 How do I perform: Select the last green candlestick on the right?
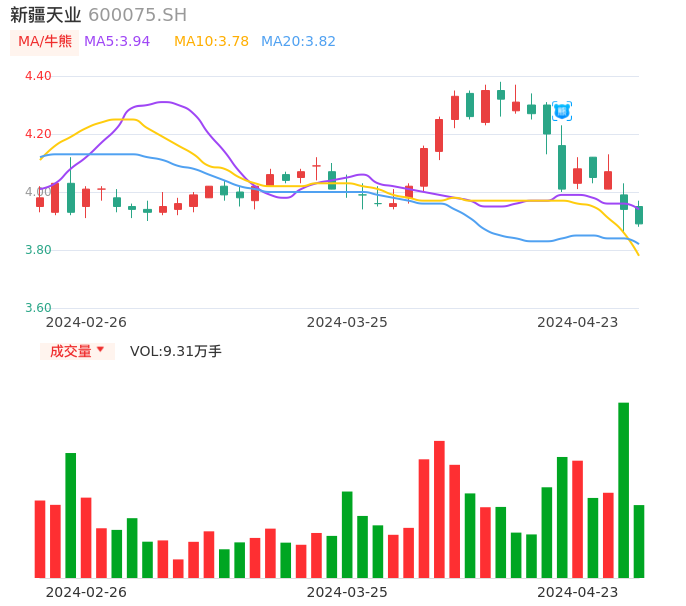639,215
